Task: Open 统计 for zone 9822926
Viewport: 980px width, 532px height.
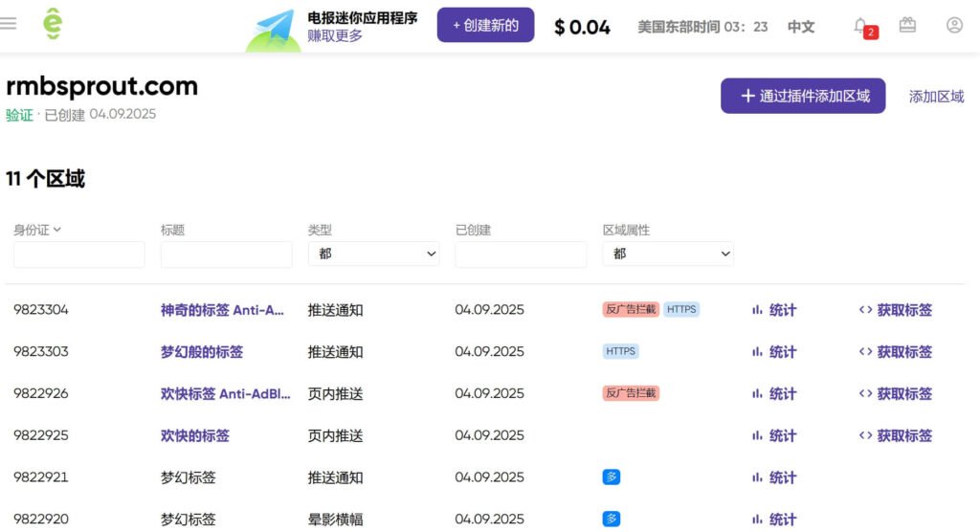Action: 774,393
